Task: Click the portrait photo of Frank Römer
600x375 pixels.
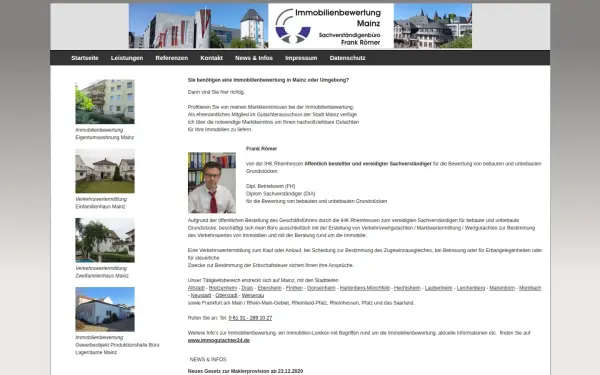Action: coord(212,183)
